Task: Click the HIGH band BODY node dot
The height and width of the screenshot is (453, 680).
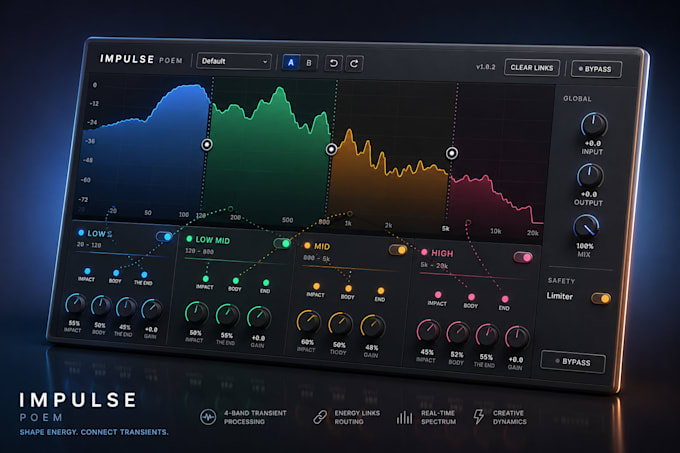Action: [x=471, y=297]
